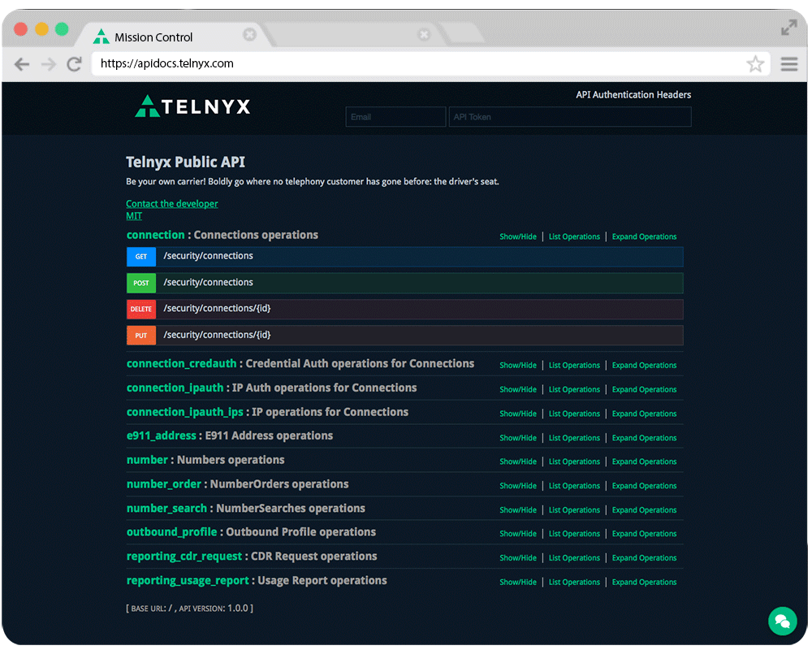Click the browser forward arrow

point(49,64)
